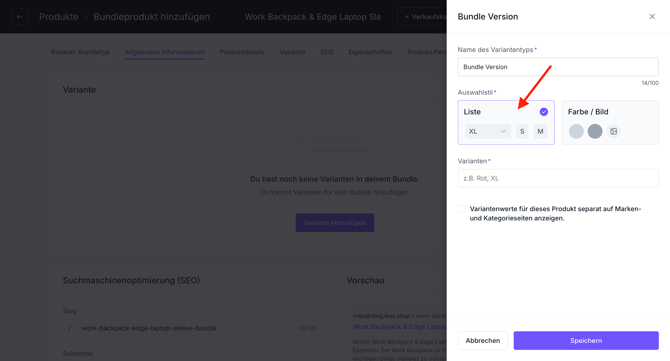670x361 pixels.
Task: Click the Suchmaschinenoptimierung (SEO) heading
Action: pyautogui.click(x=131, y=281)
